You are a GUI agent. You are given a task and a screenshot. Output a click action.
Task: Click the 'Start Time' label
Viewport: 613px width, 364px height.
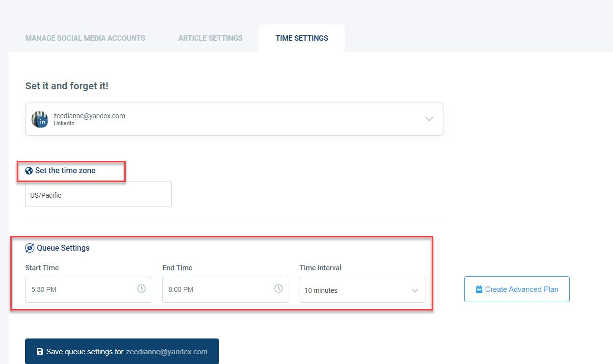(x=42, y=268)
